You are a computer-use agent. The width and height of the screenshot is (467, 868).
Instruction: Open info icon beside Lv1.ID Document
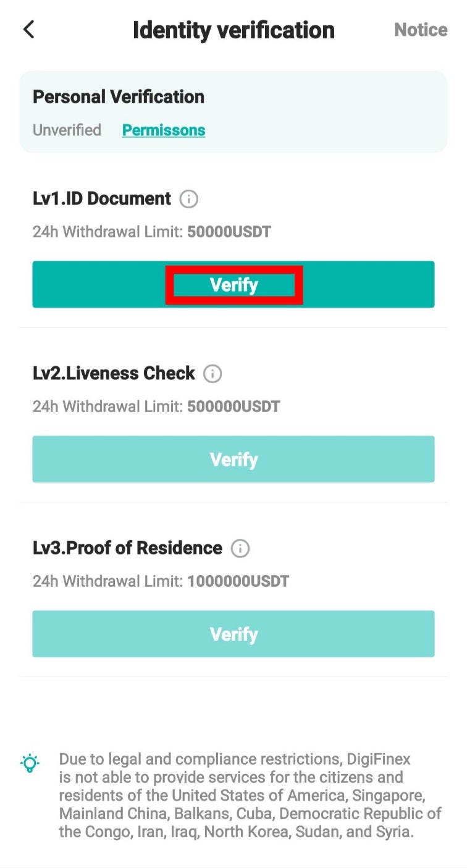(x=188, y=199)
